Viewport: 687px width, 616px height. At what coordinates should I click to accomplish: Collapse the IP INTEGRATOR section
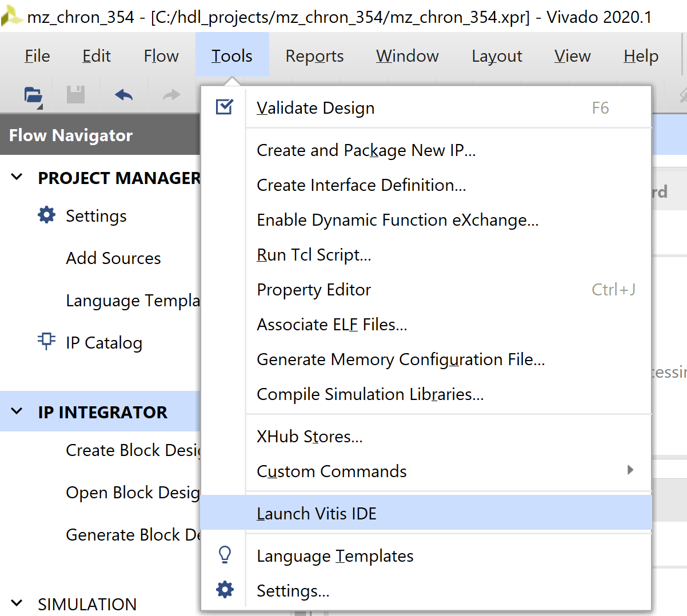[17, 411]
